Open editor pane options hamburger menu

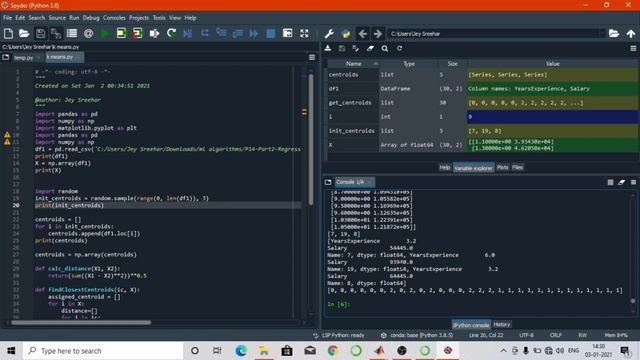pos(312,58)
